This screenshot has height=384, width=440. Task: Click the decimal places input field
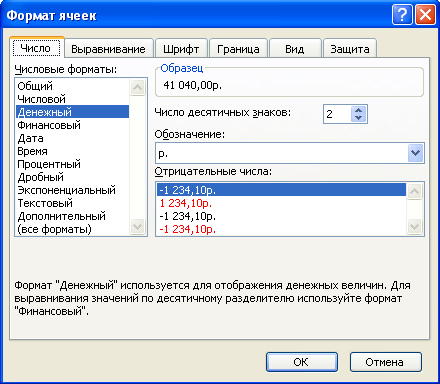[337, 114]
